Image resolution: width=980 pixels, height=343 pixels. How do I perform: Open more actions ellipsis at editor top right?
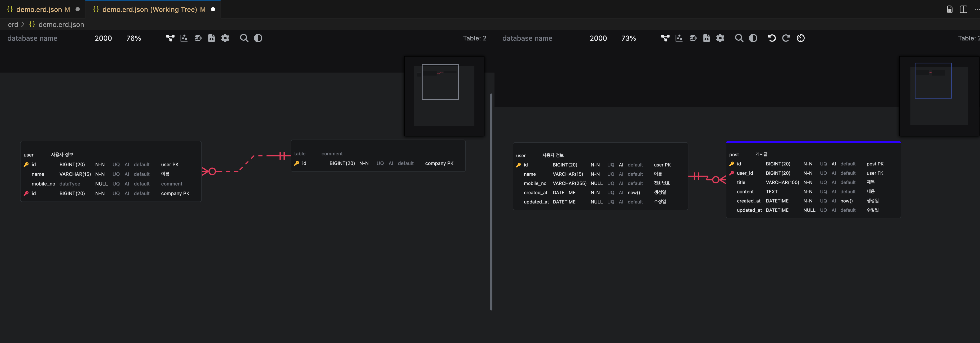976,9
